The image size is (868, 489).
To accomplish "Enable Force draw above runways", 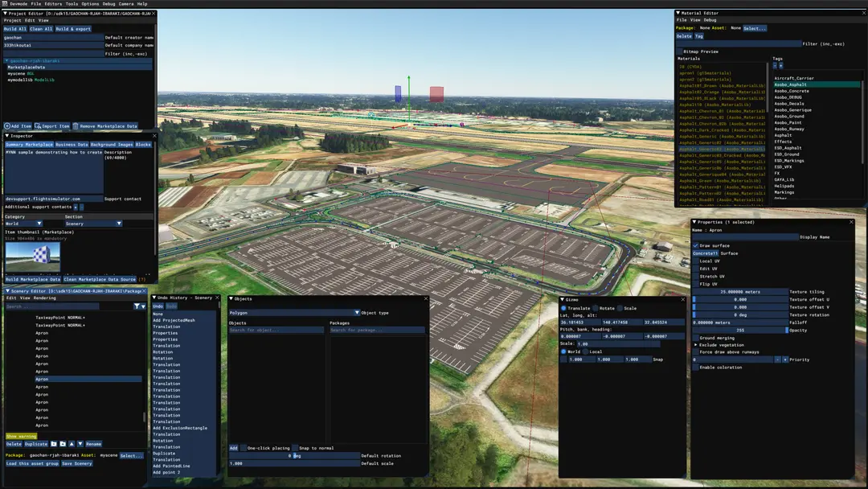I will click(x=695, y=352).
